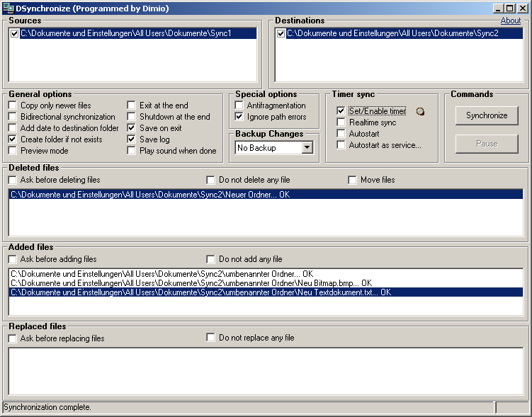
Task: Check Do not replace any file
Action: (210, 338)
